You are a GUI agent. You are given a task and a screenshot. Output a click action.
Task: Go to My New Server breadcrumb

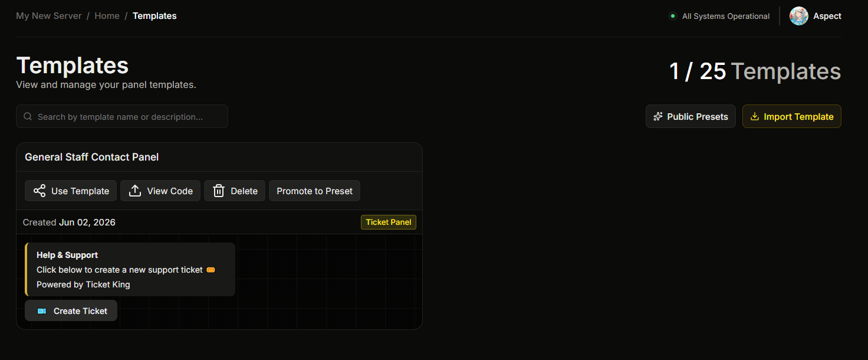tap(49, 16)
